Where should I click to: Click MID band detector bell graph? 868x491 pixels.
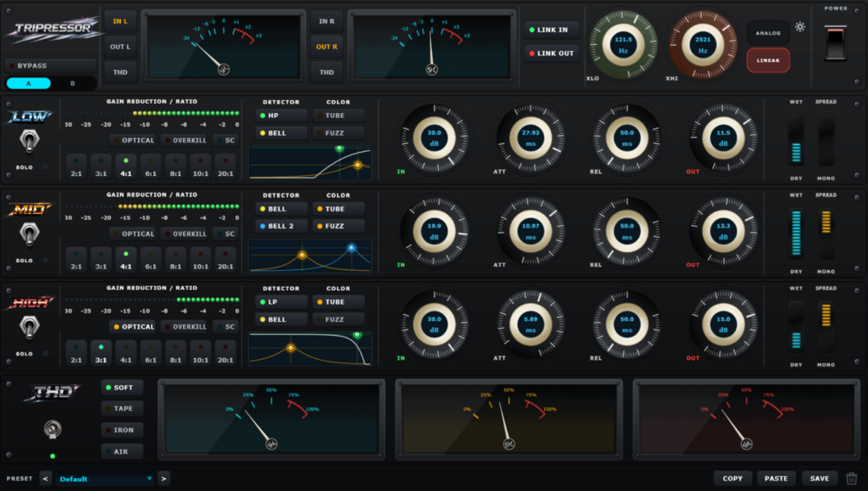(x=310, y=256)
